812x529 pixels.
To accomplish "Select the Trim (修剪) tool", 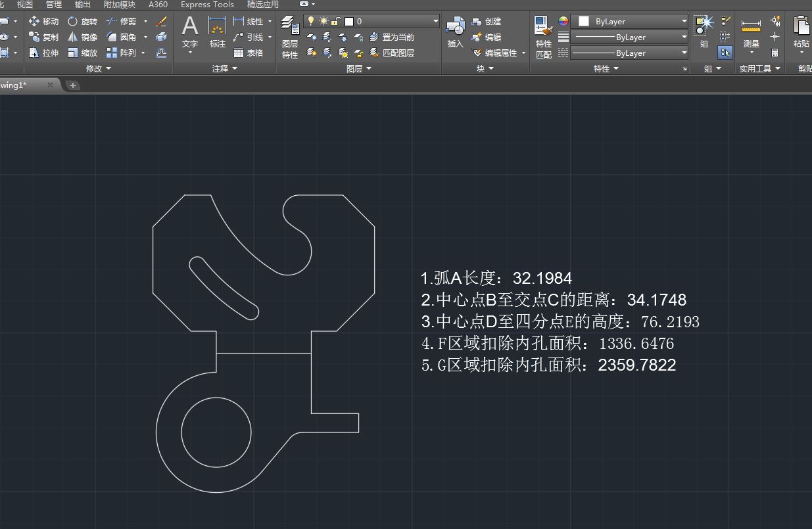I will click(x=121, y=21).
